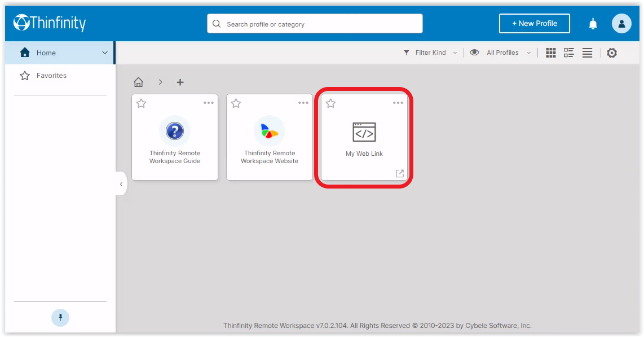Open options menu for Workspace Guide card
The image size is (644, 337).
[209, 103]
